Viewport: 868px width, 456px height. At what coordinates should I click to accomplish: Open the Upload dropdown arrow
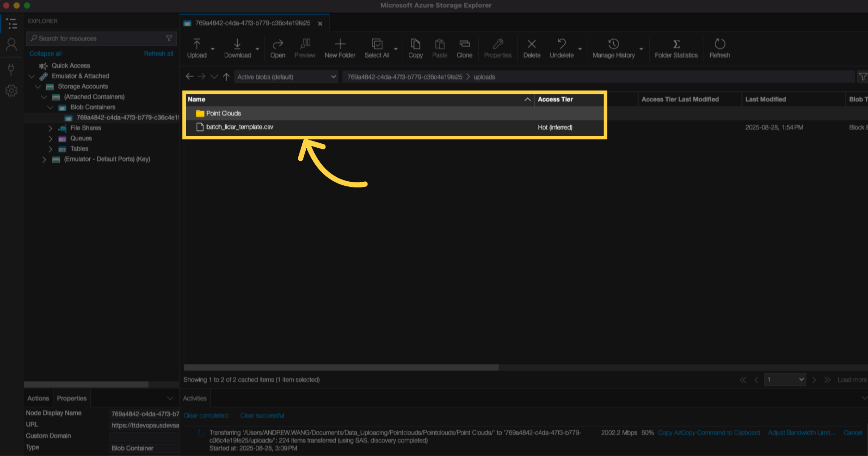pos(213,49)
